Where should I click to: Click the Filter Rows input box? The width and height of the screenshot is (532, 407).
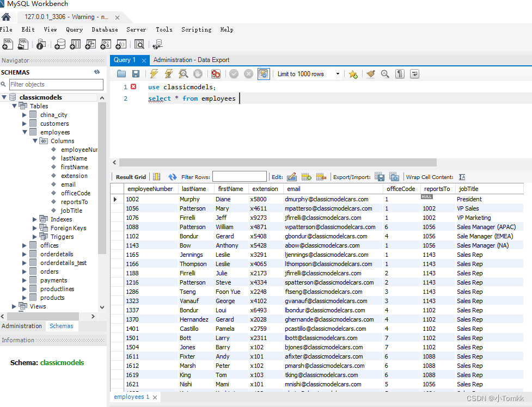[x=240, y=177]
